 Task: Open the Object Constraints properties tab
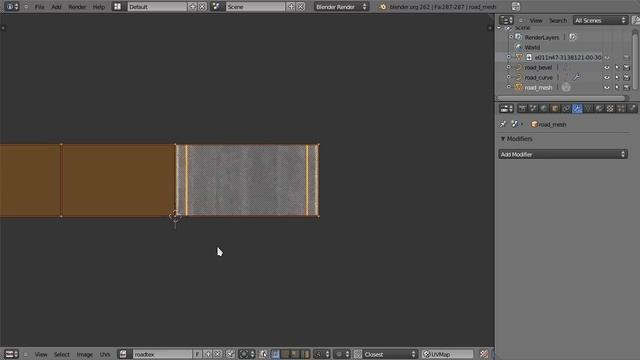click(x=566, y=109)
